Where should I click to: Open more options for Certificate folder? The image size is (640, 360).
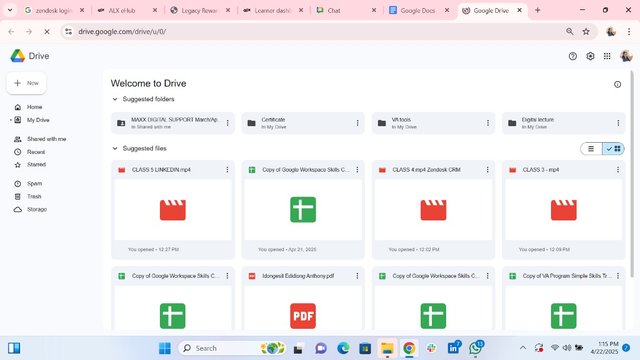[358, 123]
